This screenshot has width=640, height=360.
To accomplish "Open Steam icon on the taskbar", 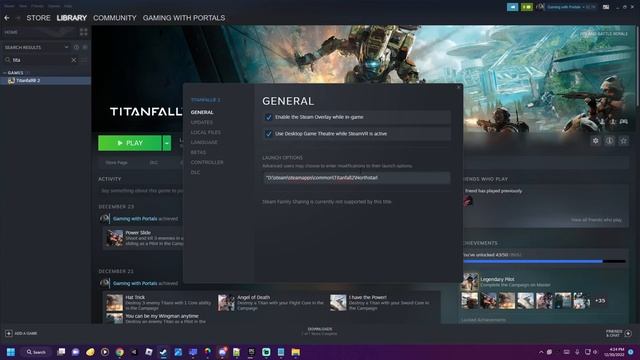I will pyautogui.click(x=164, y=352).
